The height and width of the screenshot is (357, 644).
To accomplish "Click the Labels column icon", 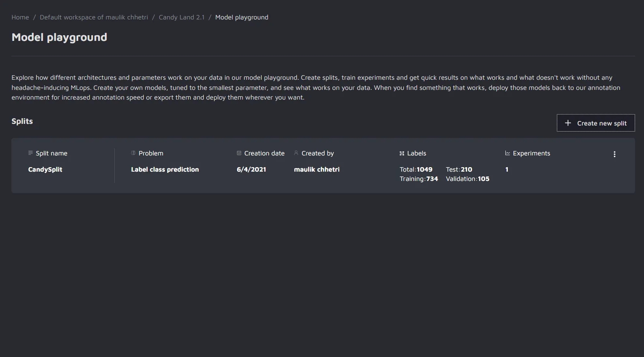I will [x=402, y=153].
